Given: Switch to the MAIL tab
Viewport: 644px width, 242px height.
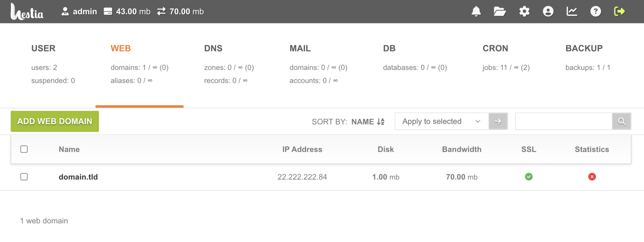Looking at the screenshot, I should [x=300, y=48].
